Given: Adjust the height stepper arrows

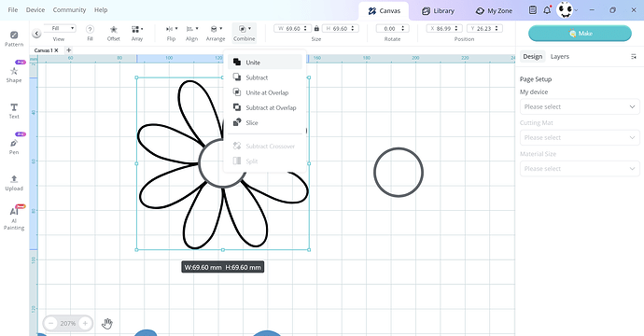Looking at the screenshot, I should (x=353, y=28).
